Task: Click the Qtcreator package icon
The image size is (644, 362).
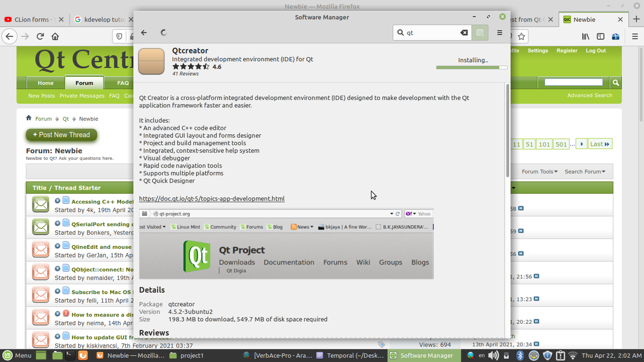Action: point(151,61)
